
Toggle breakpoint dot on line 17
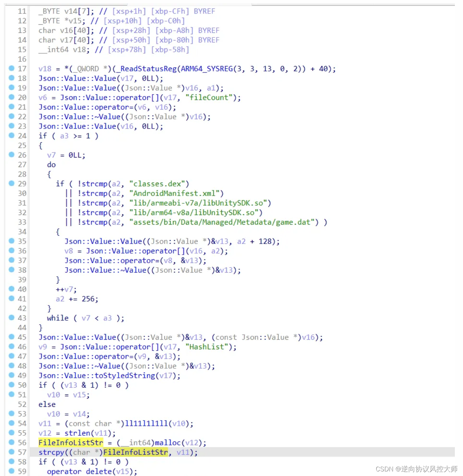[x=11, y=68]
